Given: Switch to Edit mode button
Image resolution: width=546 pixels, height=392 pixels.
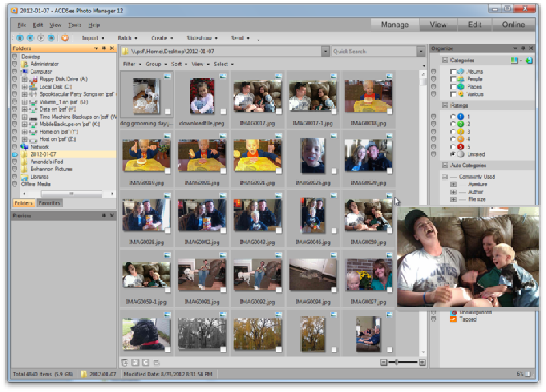Looking at the screenshot, I should (x=473, y=25).
